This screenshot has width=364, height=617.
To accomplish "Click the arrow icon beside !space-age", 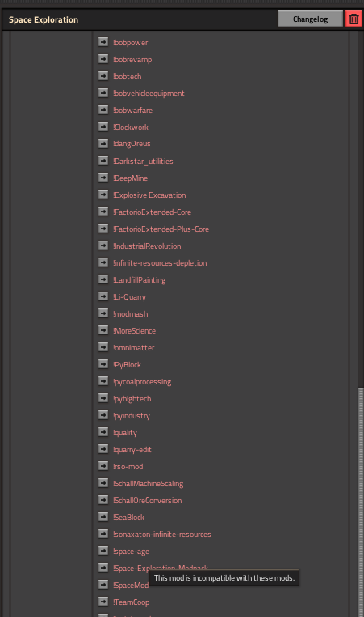I will pyautogui.click(x=103, y=551).
